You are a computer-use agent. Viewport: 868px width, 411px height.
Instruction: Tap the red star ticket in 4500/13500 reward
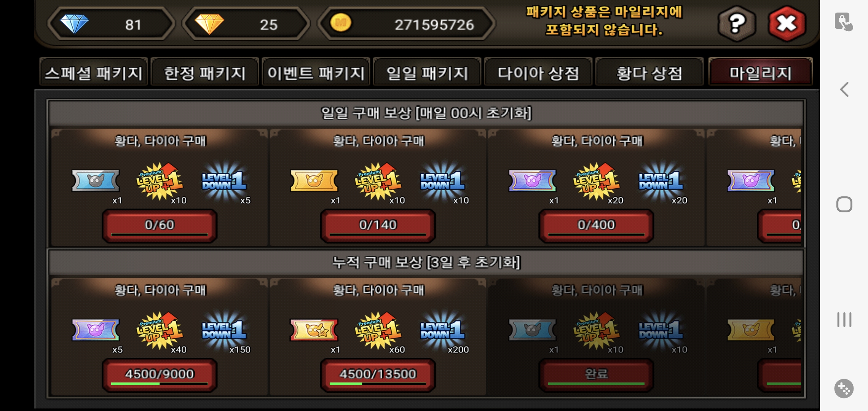point(314,330)
